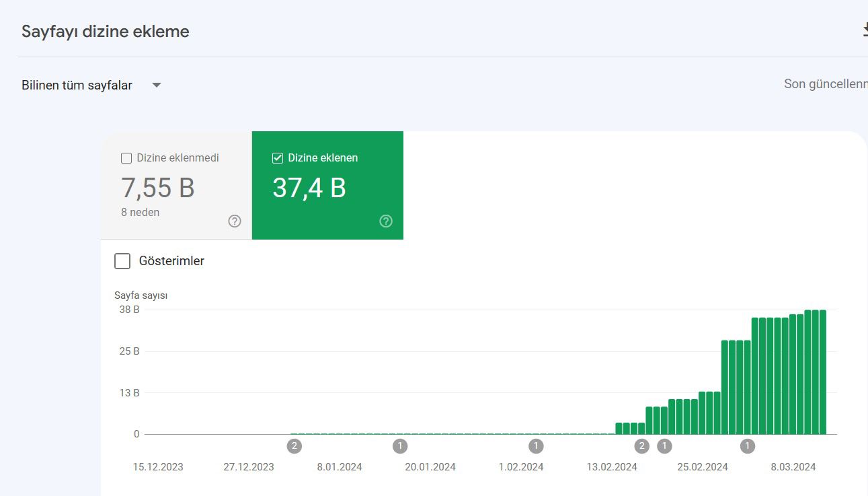Screen dimensions: 868x496
Task: Click the 8 neden text
Action: click(141, 212)
